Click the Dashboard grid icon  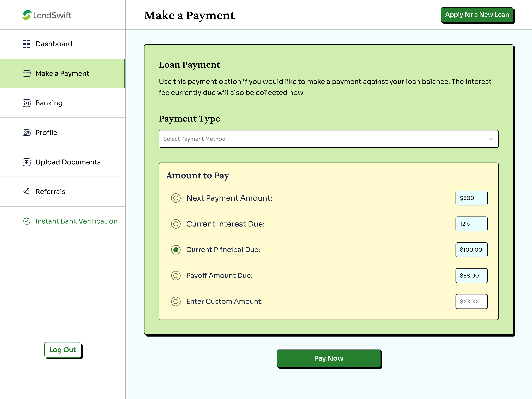coord(26,44)
